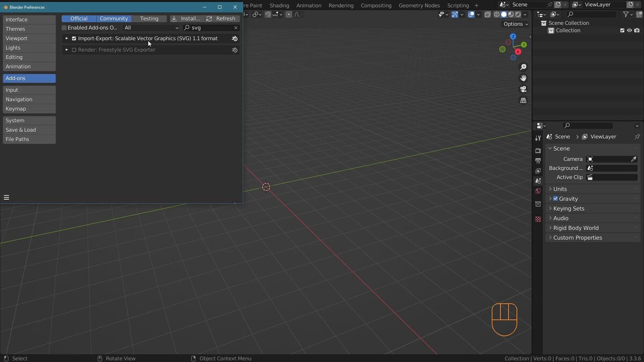The height and width of the screenshot is (362, 644).
Task: Toggle Collection exclude checkbox in outliner
Action: pos(622,31)
